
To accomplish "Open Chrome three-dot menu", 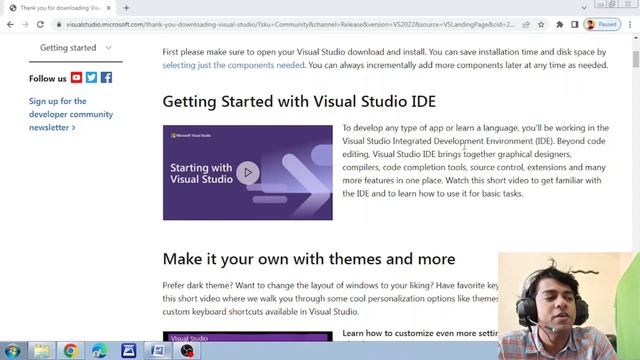I will (x=630, y=24).
